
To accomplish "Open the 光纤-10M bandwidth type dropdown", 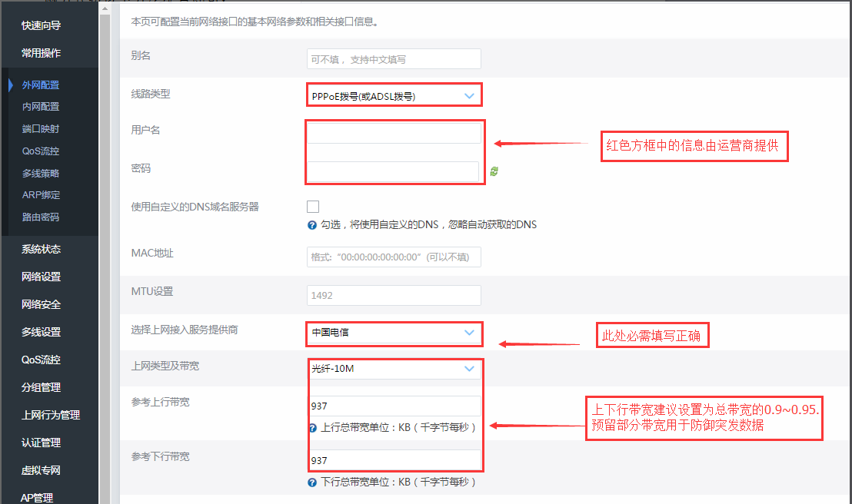I will tap(394, 369).
